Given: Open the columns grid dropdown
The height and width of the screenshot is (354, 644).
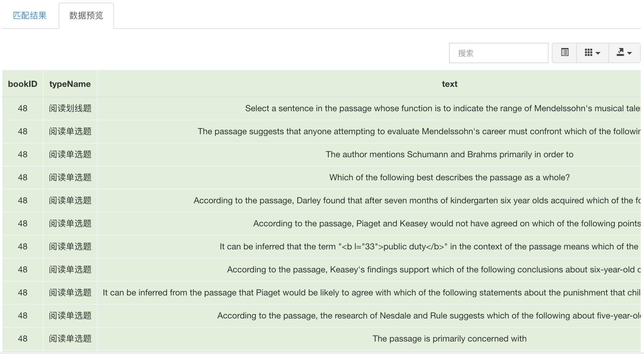Looking at the screenshot, I should pyautogui.click(x=592, y=53).
